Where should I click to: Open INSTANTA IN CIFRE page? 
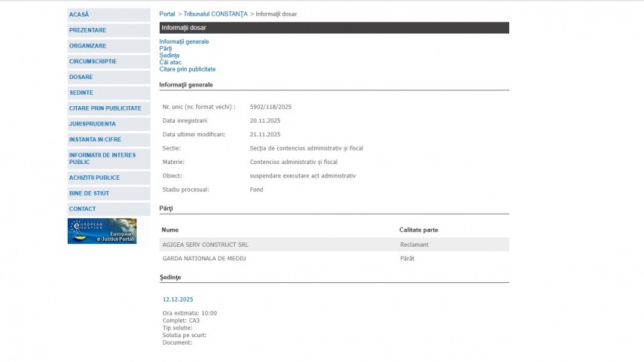[95, 139]
